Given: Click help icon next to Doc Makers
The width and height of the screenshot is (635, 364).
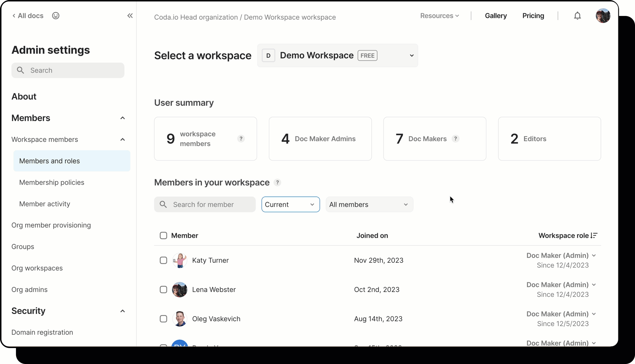Looking at the screenshot, I should pyautogui.click(x=455, y=138).
